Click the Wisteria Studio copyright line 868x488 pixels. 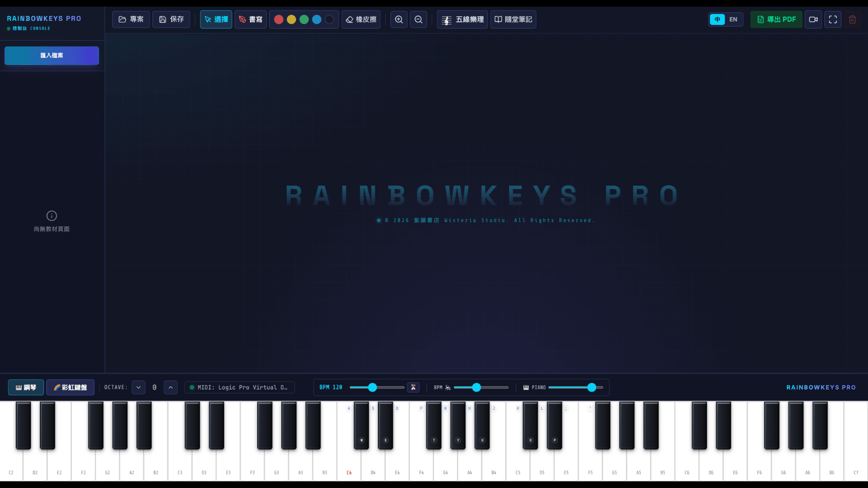coord(489,221)
